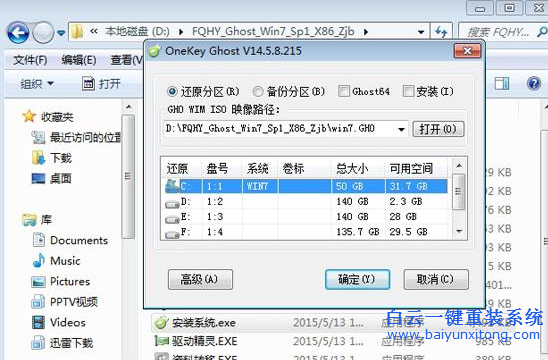Viewport: 548px width, 360px height.
Task: Click the partition list scrollbar thumb
Action: point(459,192)
